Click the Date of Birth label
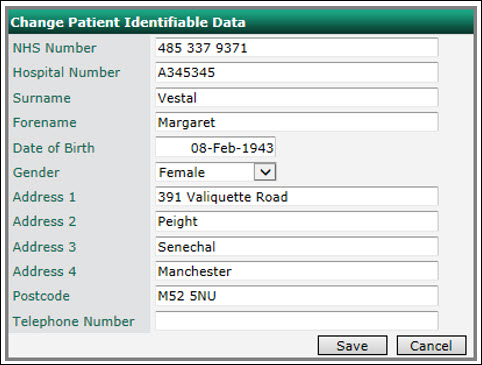 [x=54, y=148]
